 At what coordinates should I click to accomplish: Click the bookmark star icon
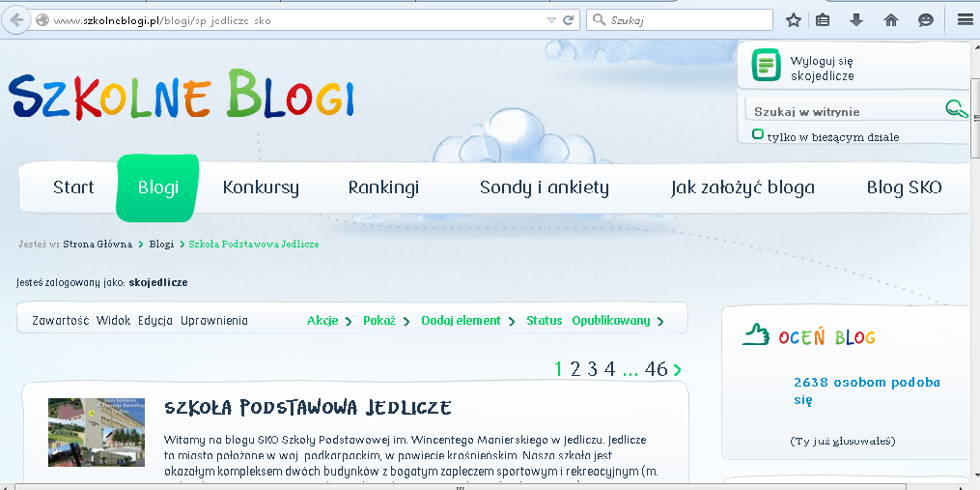[x=794, y=20]
